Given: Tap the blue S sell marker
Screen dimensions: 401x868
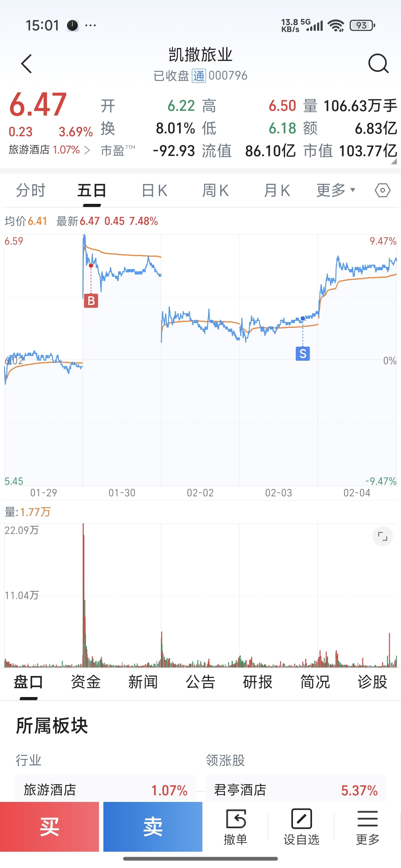Looking at the screenshot, I should tap(303, 354).
